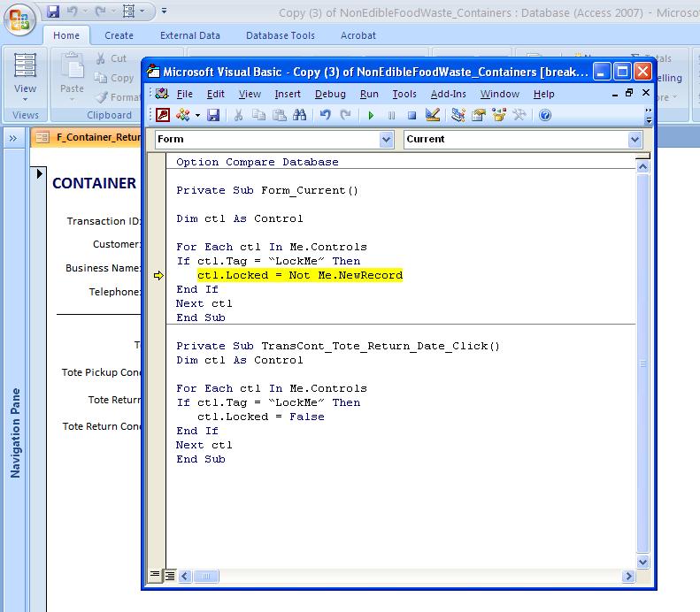Click vertical scrollbar up arrow in code window
The width and height of the screenshot is (700, 612).
[x=642, y=167]
